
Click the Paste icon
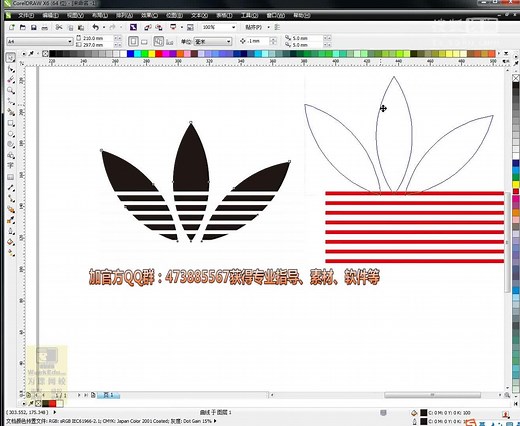pyautogui.click(x=81, y=28)
